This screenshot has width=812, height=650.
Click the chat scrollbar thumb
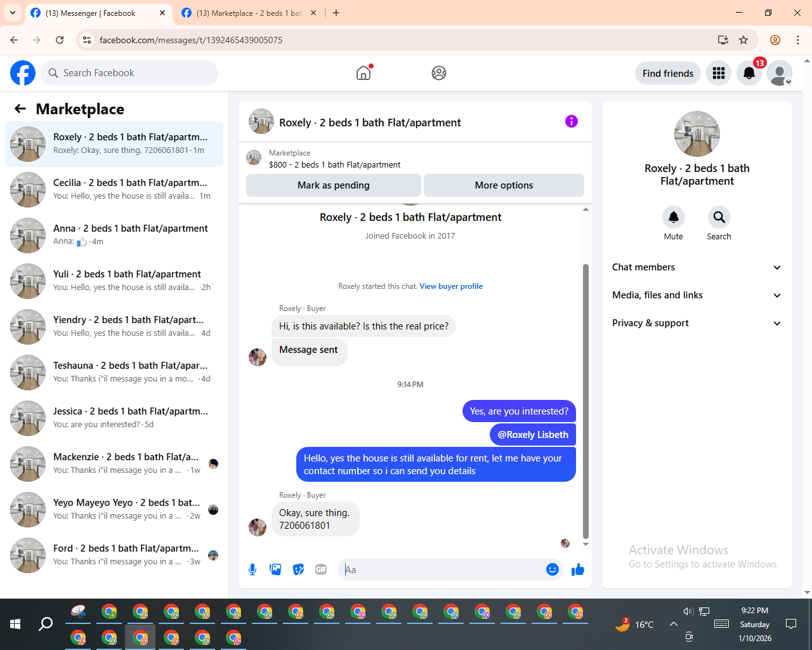586,401
